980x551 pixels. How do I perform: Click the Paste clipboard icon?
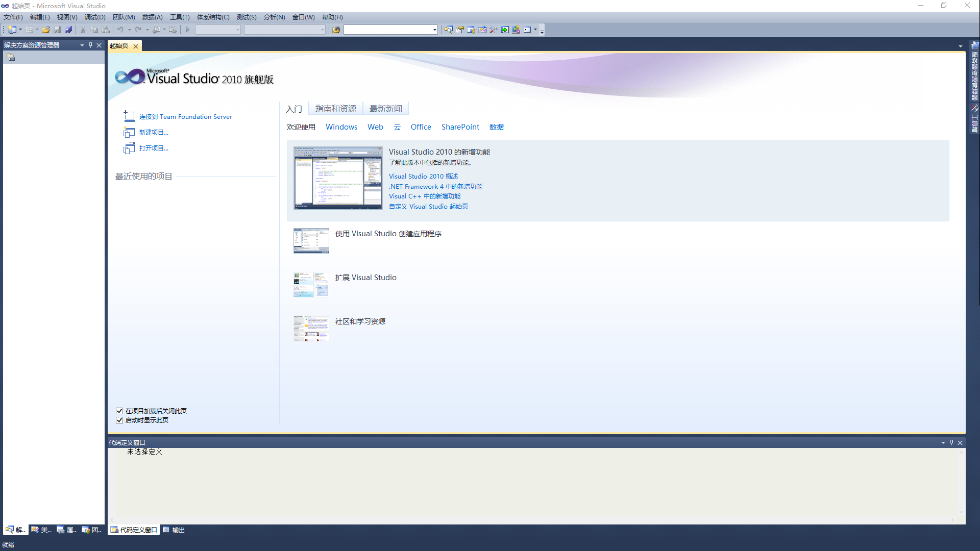106,30
